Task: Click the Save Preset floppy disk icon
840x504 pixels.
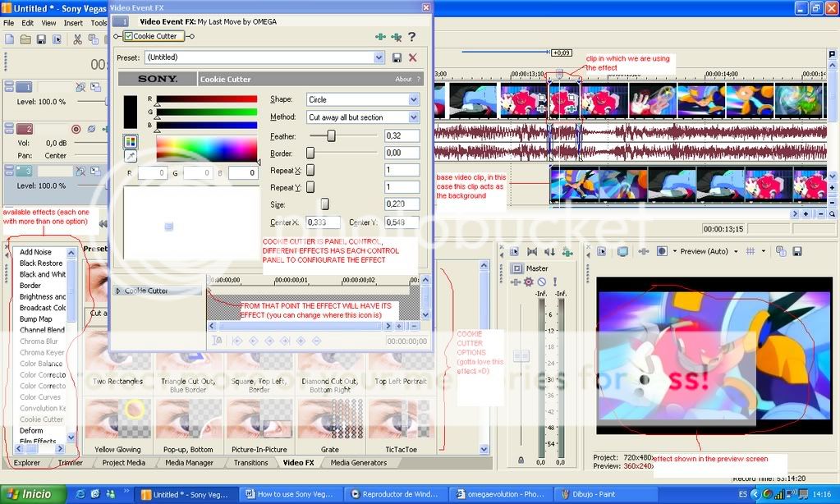Action: coord(397,57)
